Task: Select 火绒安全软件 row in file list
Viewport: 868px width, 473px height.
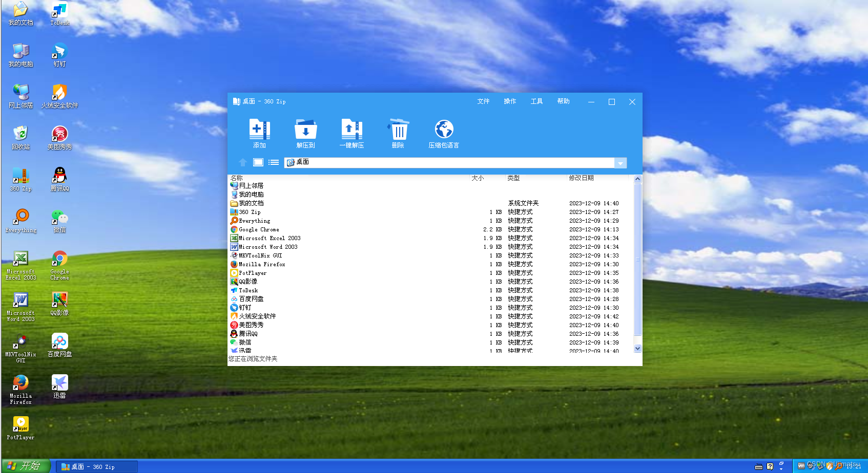Action: (x=430, y=316)
